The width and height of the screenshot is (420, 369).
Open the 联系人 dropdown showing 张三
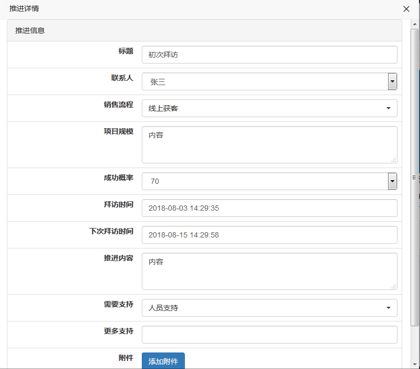(x=269, y=81)
